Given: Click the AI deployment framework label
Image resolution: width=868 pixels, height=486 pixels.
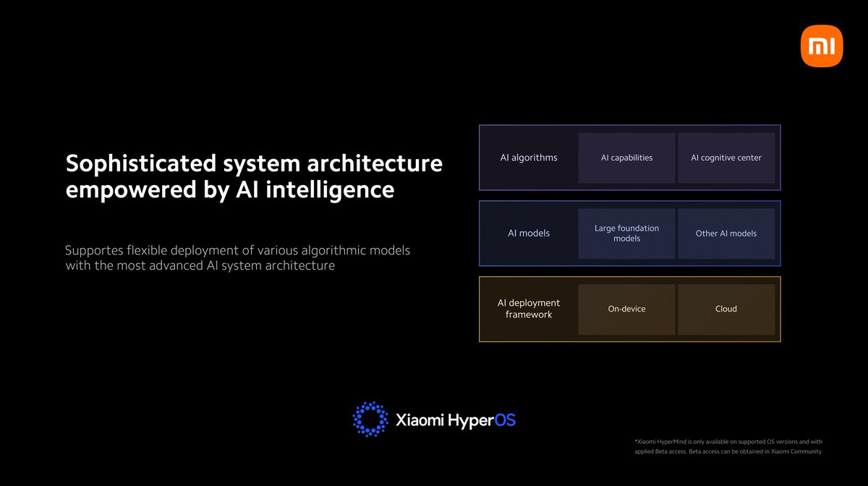Looking at the screenshot, I should [529, 309].
